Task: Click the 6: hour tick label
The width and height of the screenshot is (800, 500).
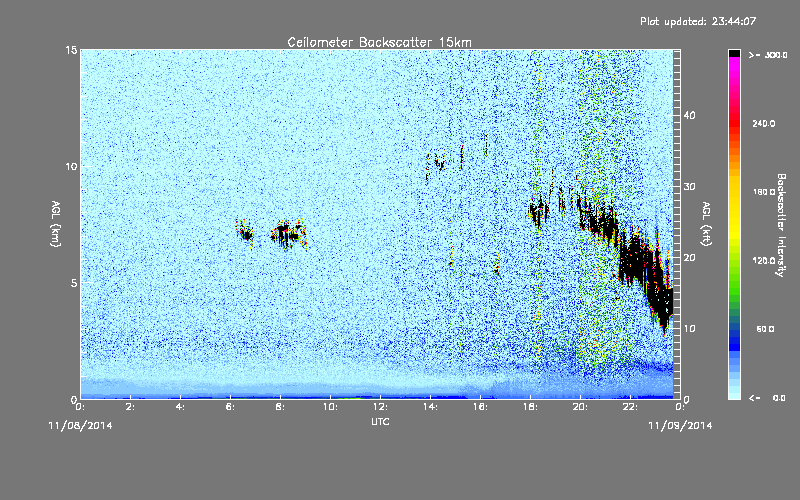Action: pos(230,407)
